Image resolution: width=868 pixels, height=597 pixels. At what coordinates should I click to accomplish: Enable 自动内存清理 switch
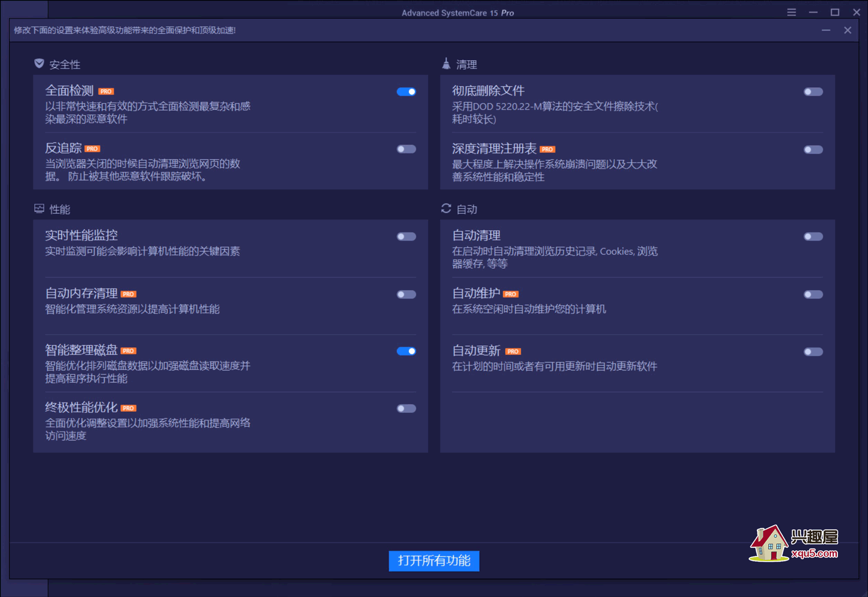tap(406, 294)
